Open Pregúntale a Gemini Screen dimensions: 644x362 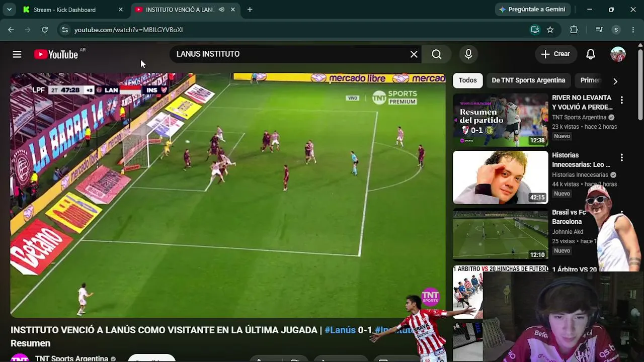(532, 10)
